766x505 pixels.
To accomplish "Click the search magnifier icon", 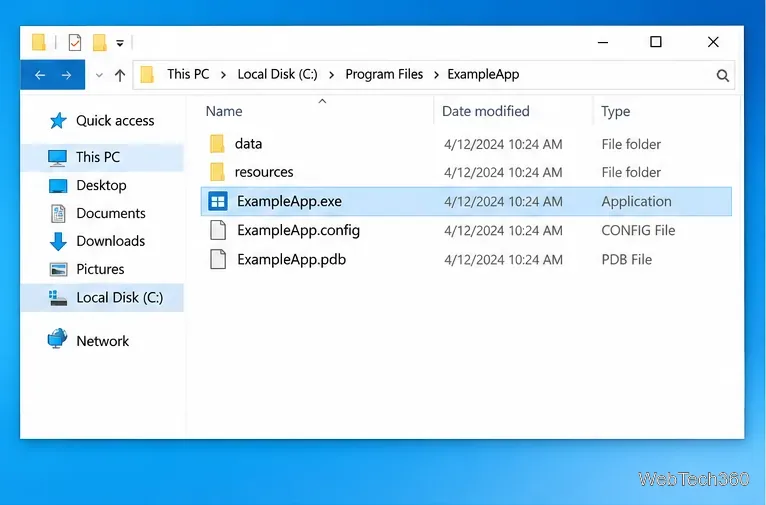I will pyautogui.click(x=723, y=76).
